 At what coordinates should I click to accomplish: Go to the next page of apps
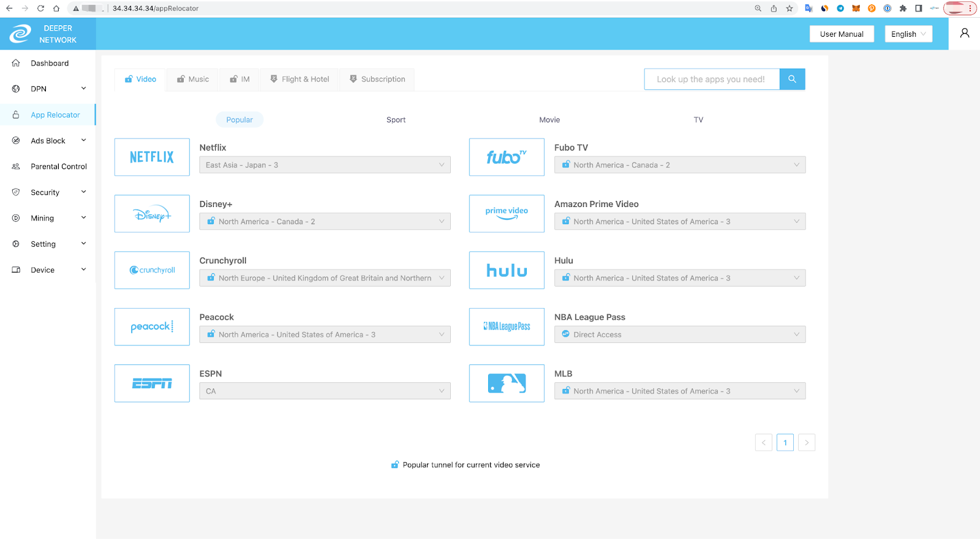tap(807, 442)
